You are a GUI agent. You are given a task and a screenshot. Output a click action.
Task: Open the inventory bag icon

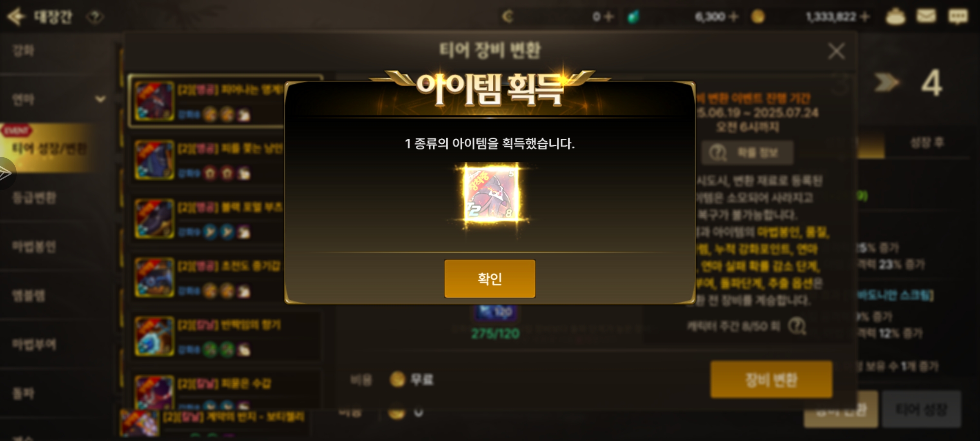click(895, 17)
